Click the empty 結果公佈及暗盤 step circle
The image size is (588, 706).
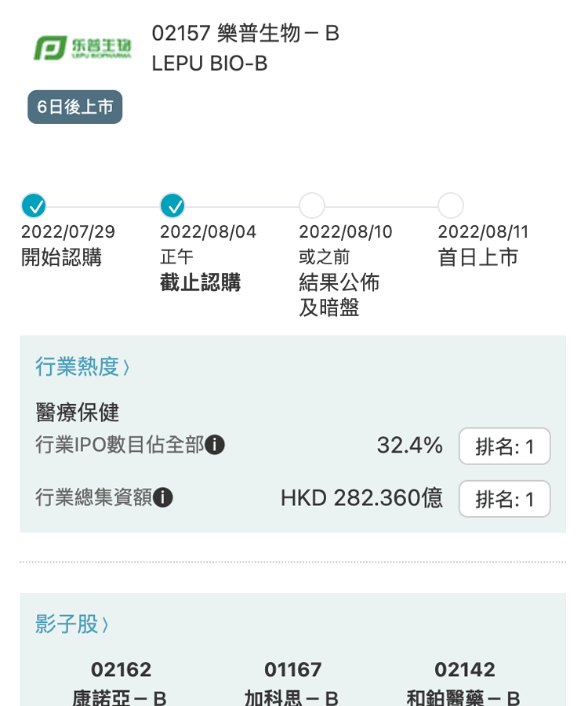coord(312,206)
